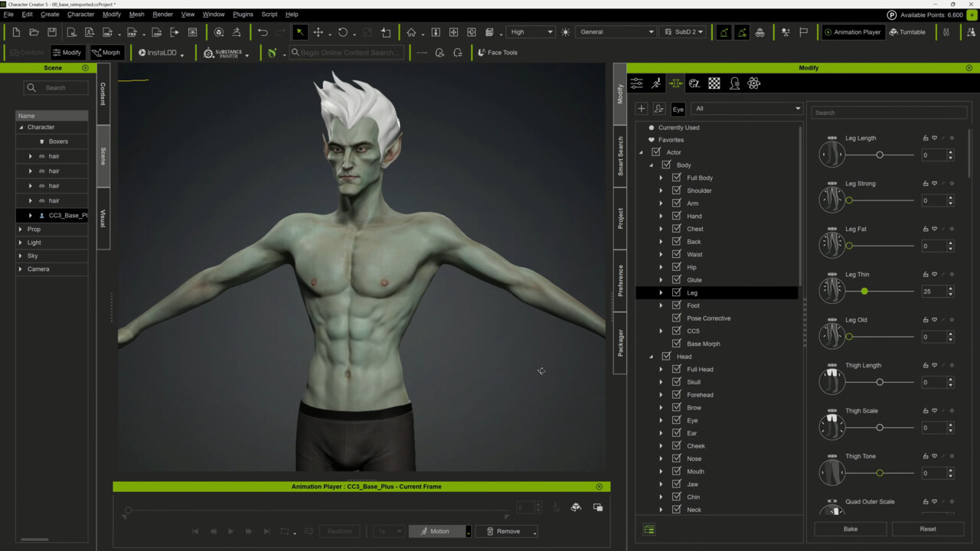Screen dimensions: 980x551
Task: Open the Face Tools panel
Action: [497, 53]
